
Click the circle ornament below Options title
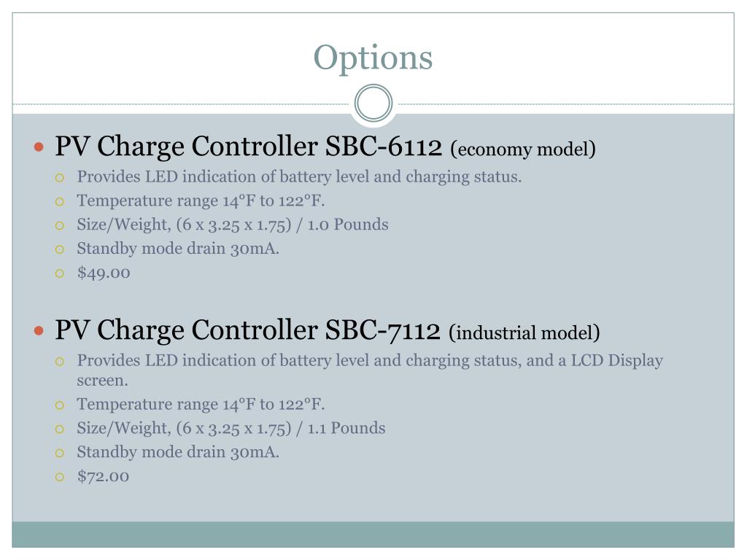(373, 103)
